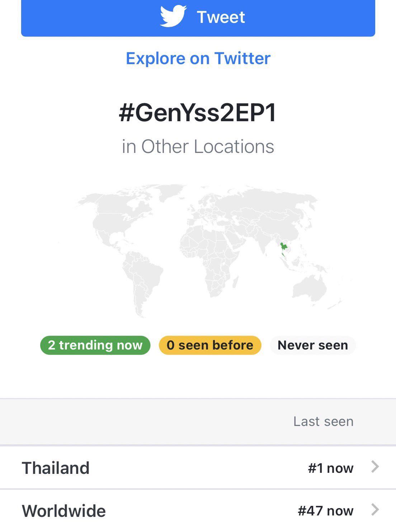Viewport: 396px width, 532px height.
Task: Click the in Other Locations subtitle
Action: coord(198,146)
